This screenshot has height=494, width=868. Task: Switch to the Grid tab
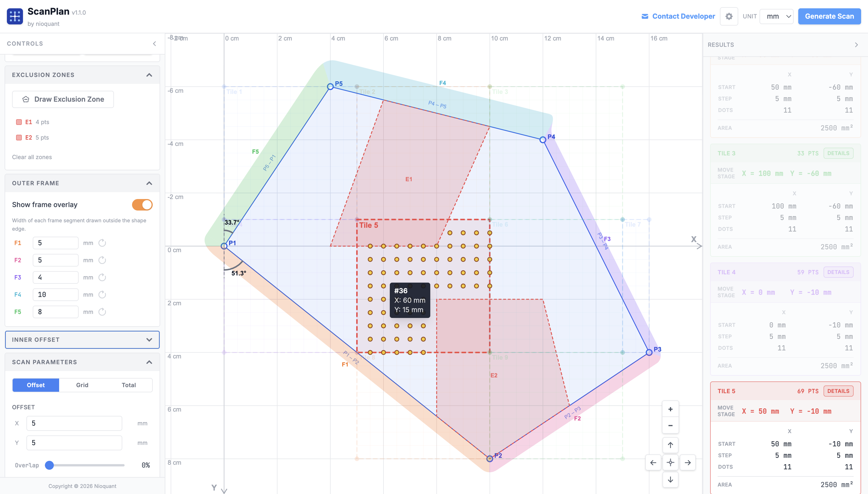coord(82,385)
